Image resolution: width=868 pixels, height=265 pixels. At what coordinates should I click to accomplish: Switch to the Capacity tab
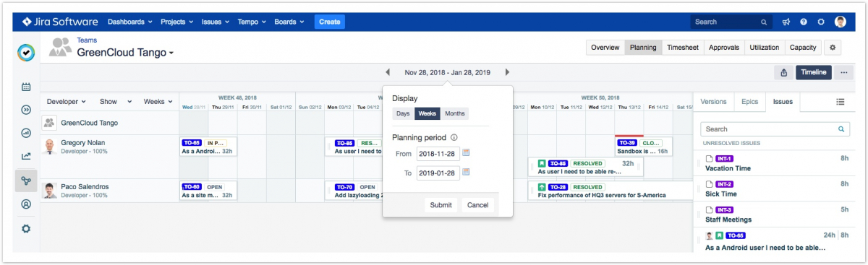[x=803, y=48]
